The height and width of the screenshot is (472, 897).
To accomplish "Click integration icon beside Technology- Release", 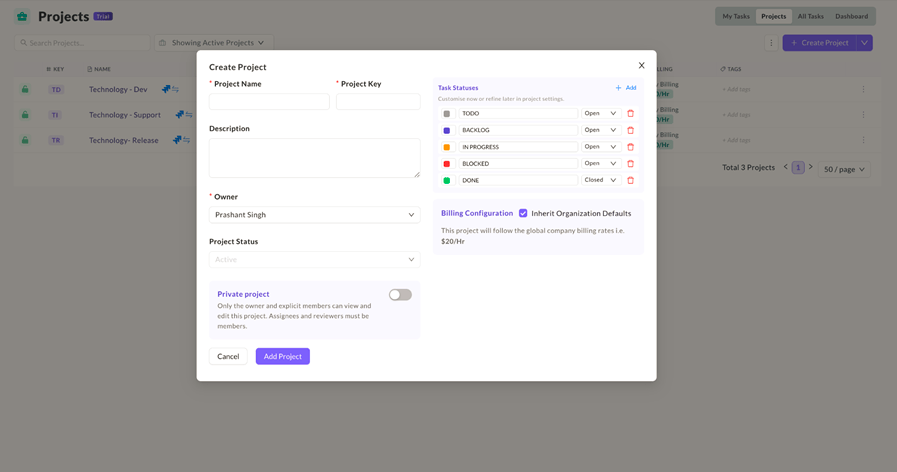I will click(x=181, y=140).
